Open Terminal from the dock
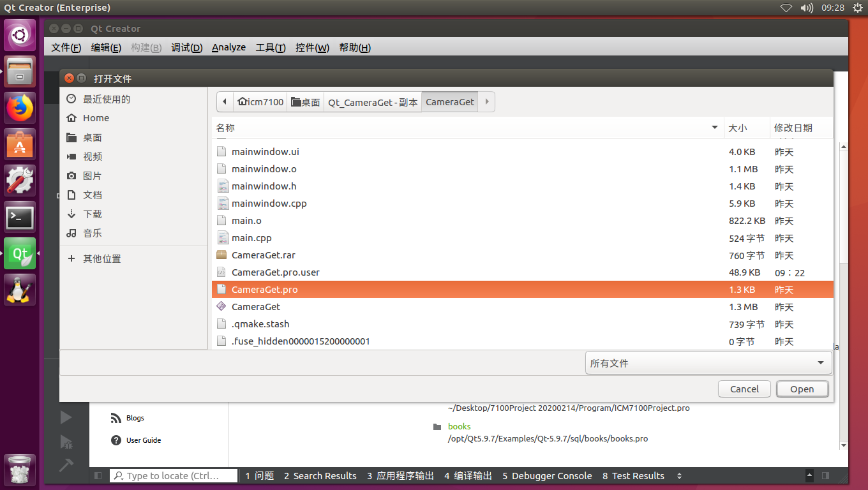The height and width of the screenshot is (490, 868). click(20, 217)
